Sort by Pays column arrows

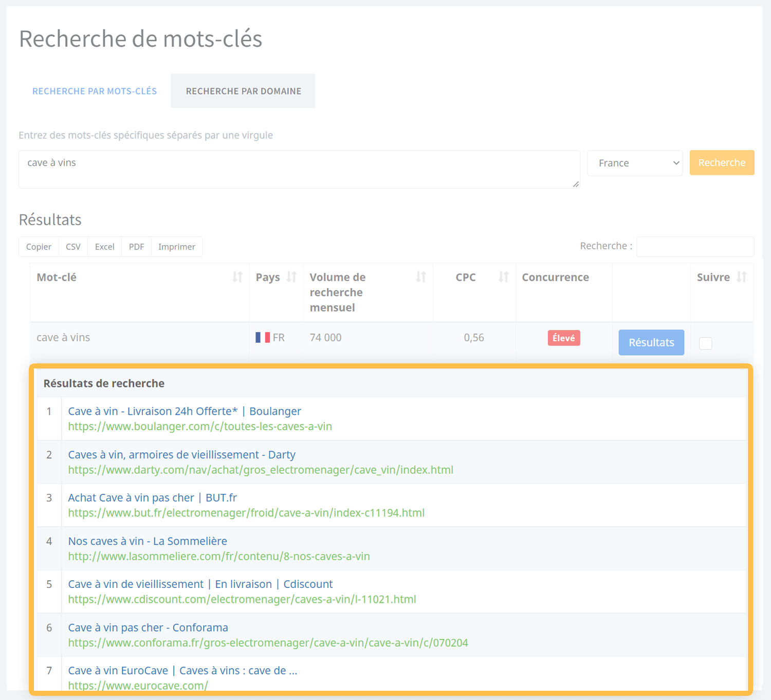(291, 278)
